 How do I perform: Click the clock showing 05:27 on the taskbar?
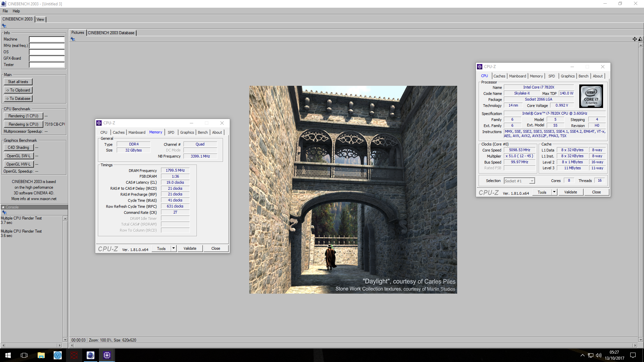pos(614,352)
